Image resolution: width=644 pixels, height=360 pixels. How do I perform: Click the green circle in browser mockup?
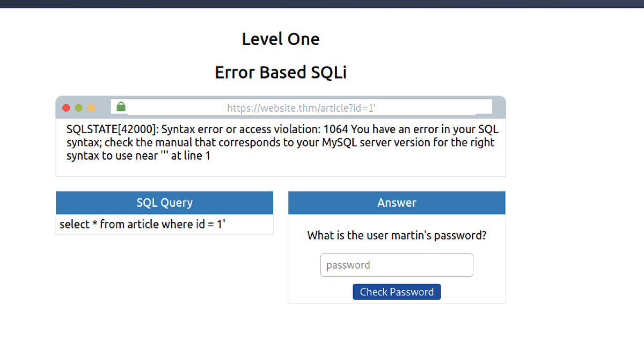[x=79, y=107]
